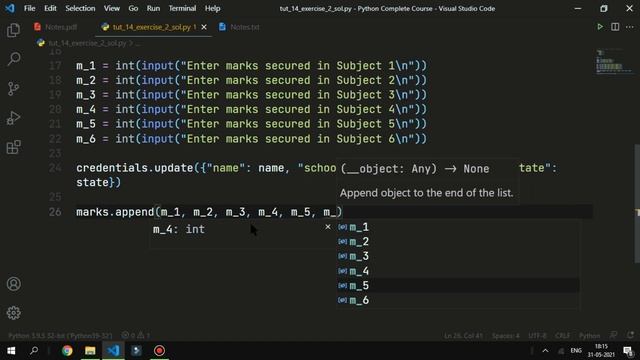Open editor More Actions ellipsis
Viewport: 640px width, 360px height.
pyautogui.click(x=630, y=27)
